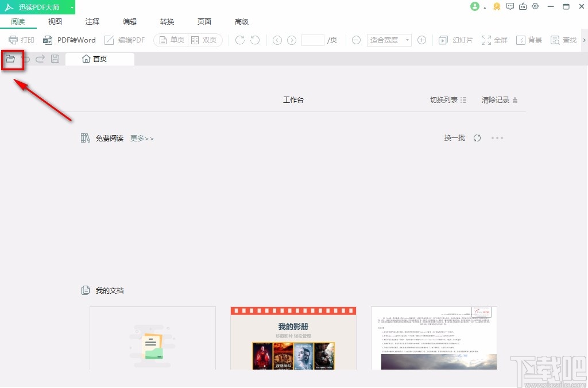
Task: Switch to the 注释 annotation tab
Action: click(x=92, y=21)
